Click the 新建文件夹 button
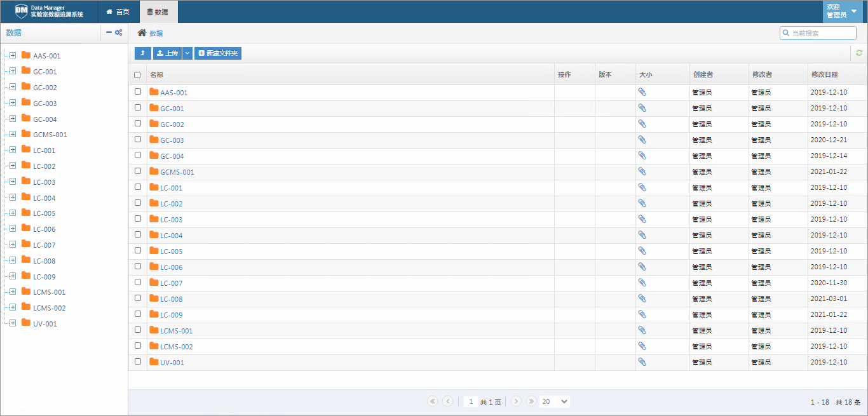Viewport: 868px width, 416px height. click(x=218, y=53)
